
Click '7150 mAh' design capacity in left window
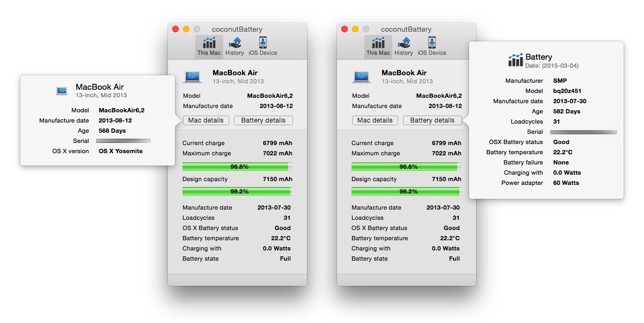[277, 179]
